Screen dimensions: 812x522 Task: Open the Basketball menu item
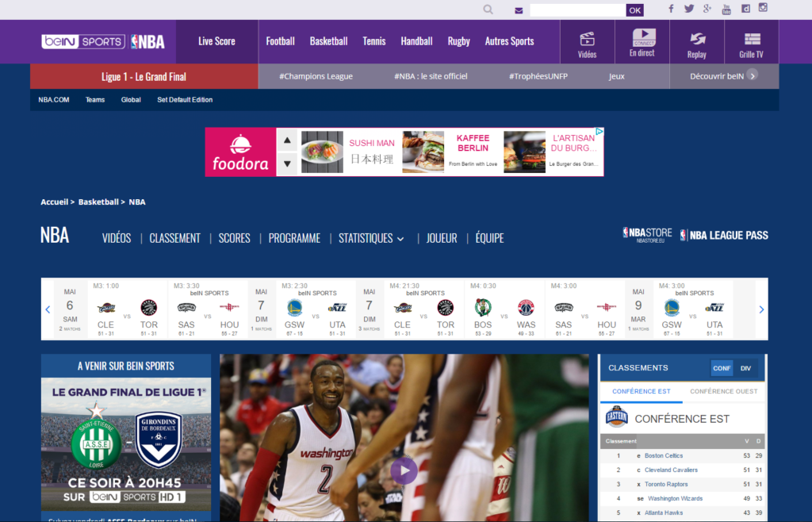point(328,41)
